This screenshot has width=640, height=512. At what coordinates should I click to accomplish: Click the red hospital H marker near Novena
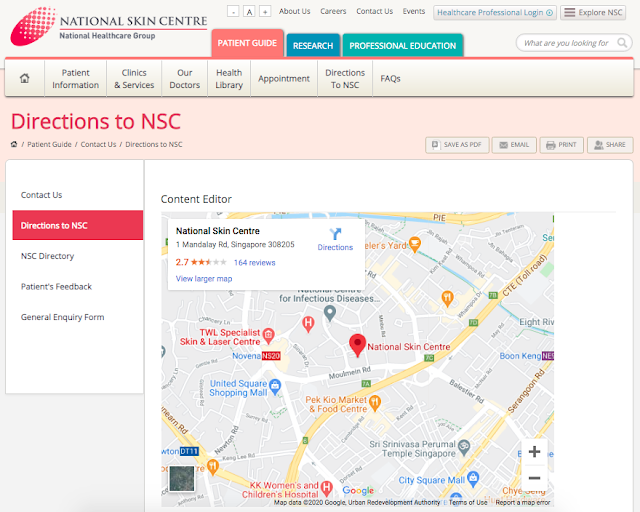[x=308, y=323]
